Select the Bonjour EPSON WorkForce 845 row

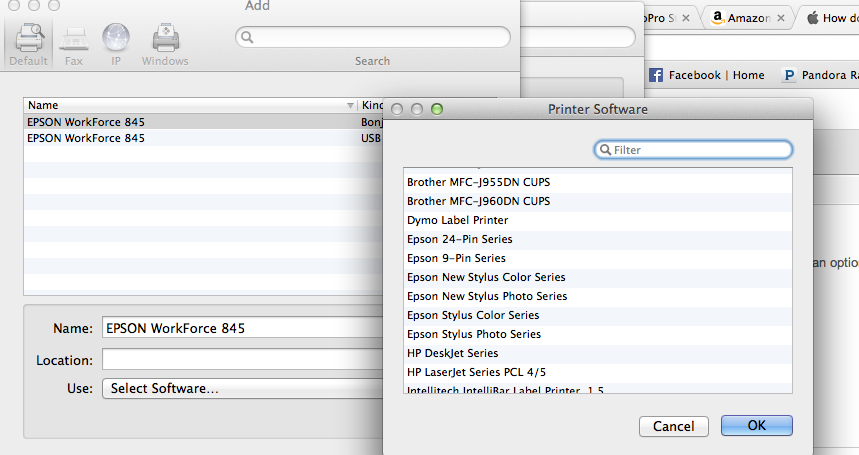tap(204, 122)
